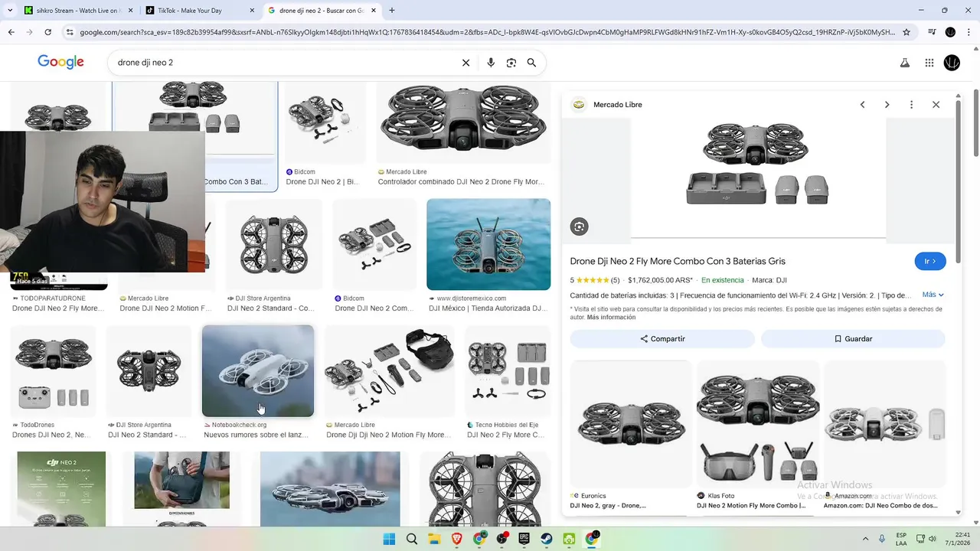This screenshot has width=980, height=551.
Task: Show previous image in preview panel
Action: tap(862, 105)
